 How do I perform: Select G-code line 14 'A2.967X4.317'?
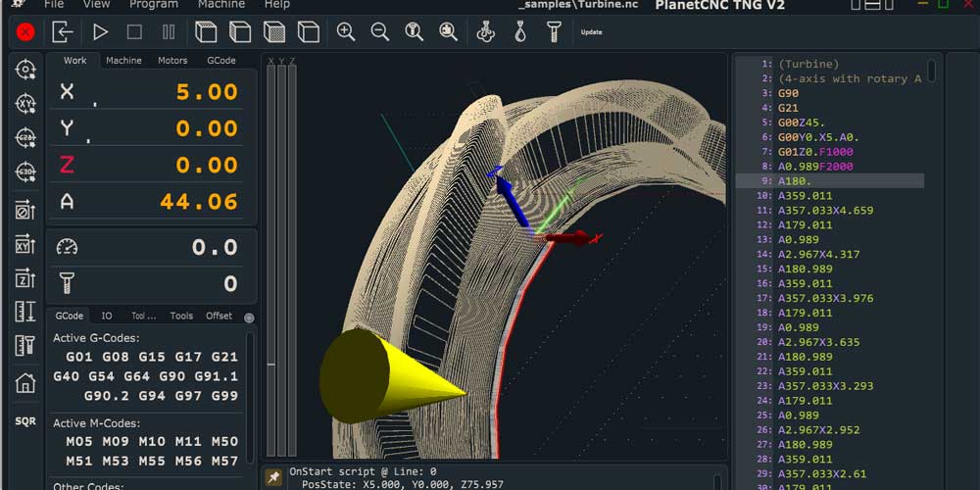pos(829,255)
